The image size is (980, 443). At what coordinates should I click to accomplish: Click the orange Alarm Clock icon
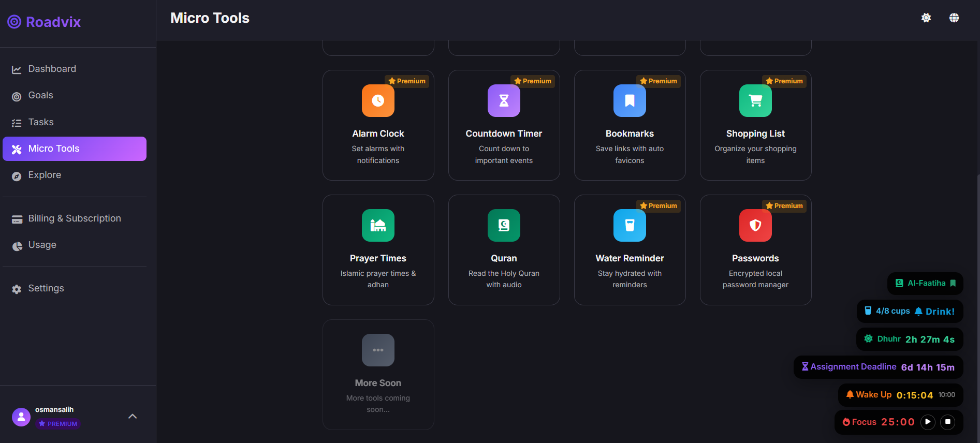[x=378, y=100]
